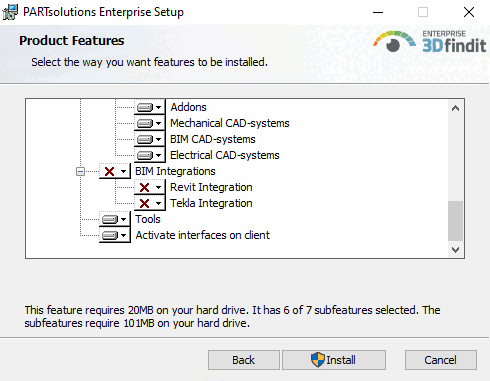
Task: Minimize the setup window
Action: click(x=378, y=12)
